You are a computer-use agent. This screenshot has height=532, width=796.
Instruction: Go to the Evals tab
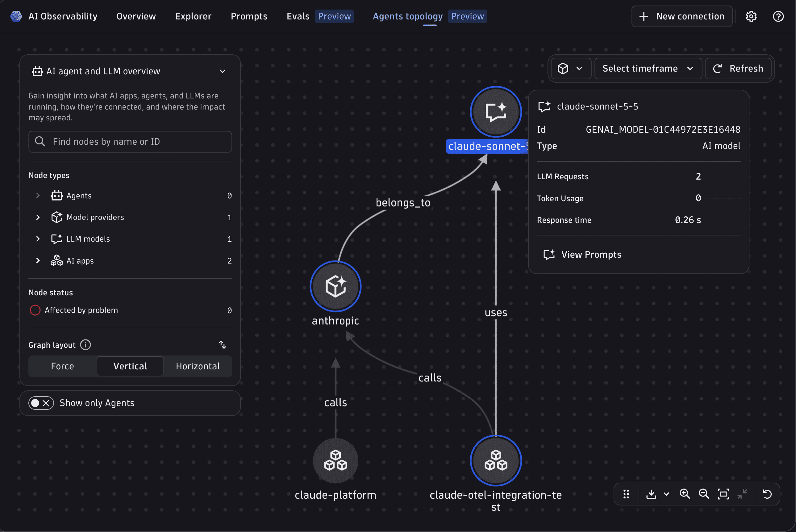(298, 16)
